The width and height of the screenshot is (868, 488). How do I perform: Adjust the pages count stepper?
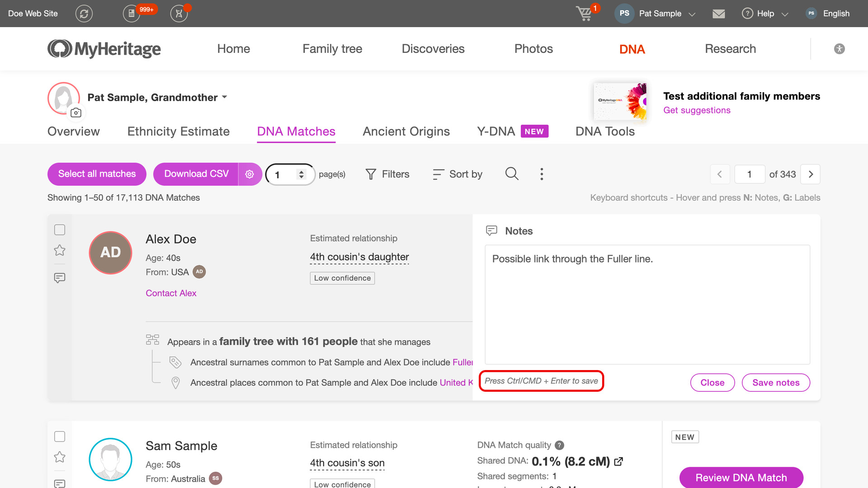click(x=301, y=174)
